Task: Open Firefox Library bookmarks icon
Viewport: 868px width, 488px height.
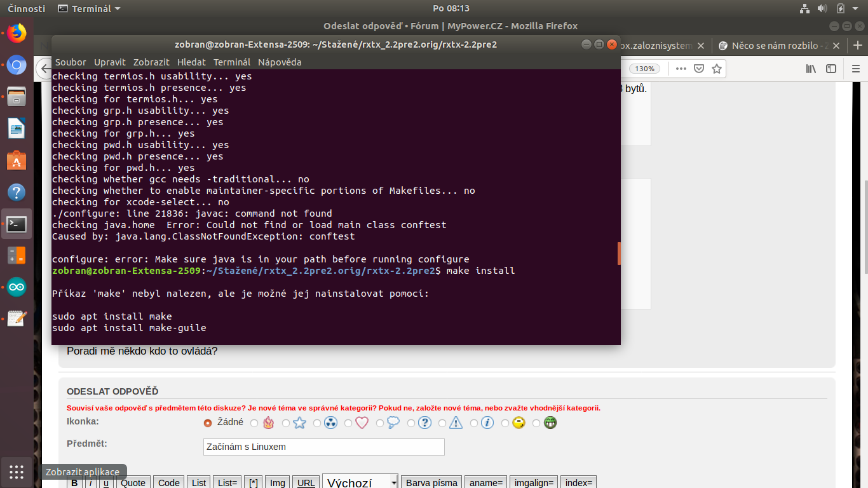Action: (x=811, y=69)
